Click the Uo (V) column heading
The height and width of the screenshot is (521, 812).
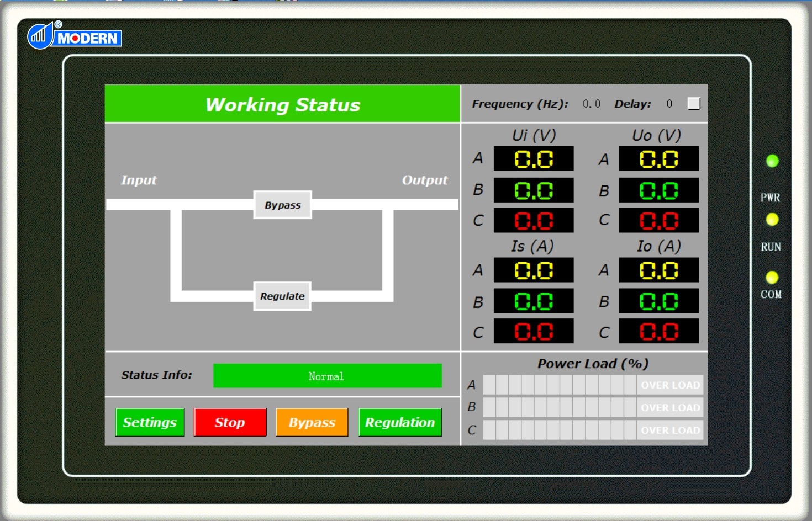pos(656,135)
